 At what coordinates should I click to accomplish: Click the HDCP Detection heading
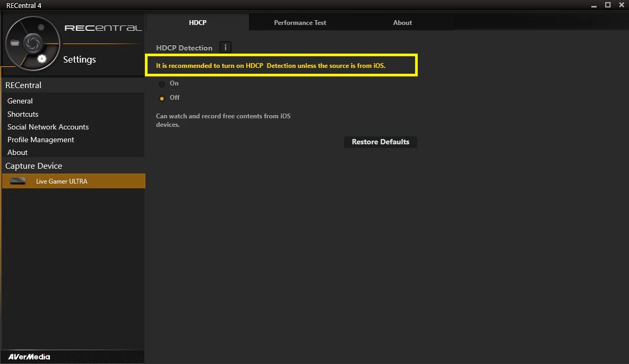184,48
